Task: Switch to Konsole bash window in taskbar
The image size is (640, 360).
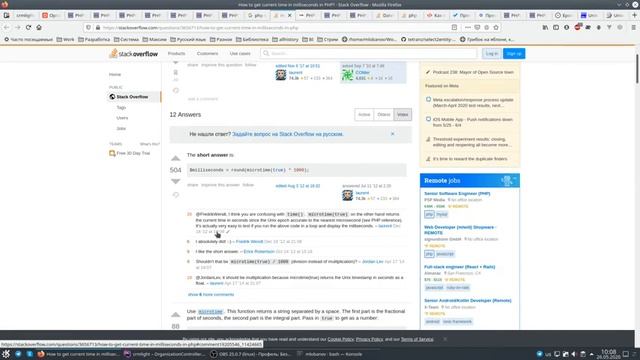Action: [x=329, y=354]
